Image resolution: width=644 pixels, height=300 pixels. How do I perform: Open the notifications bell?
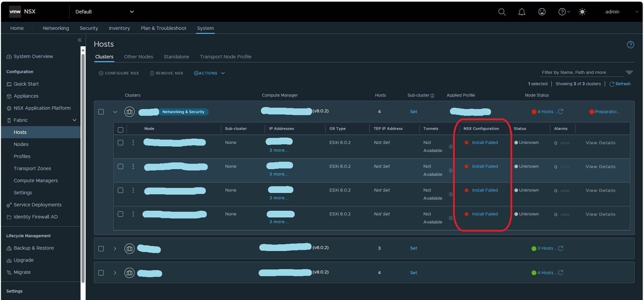(x=522, y=12)
